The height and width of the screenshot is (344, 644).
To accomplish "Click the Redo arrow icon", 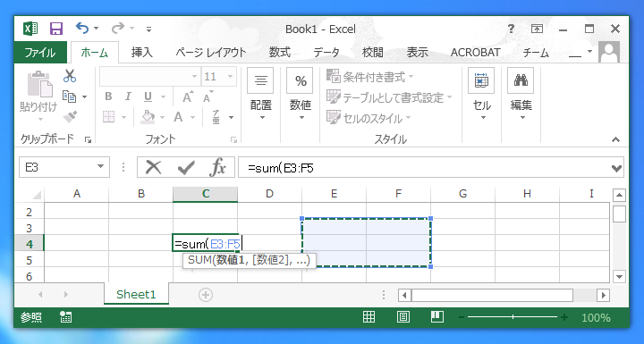I will click(117, 29).
